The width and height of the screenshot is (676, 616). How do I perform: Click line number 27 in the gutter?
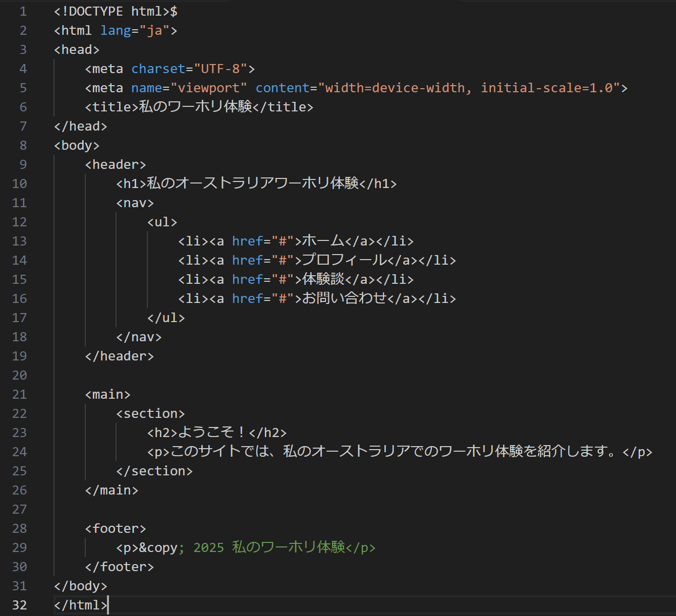[20, 509]
